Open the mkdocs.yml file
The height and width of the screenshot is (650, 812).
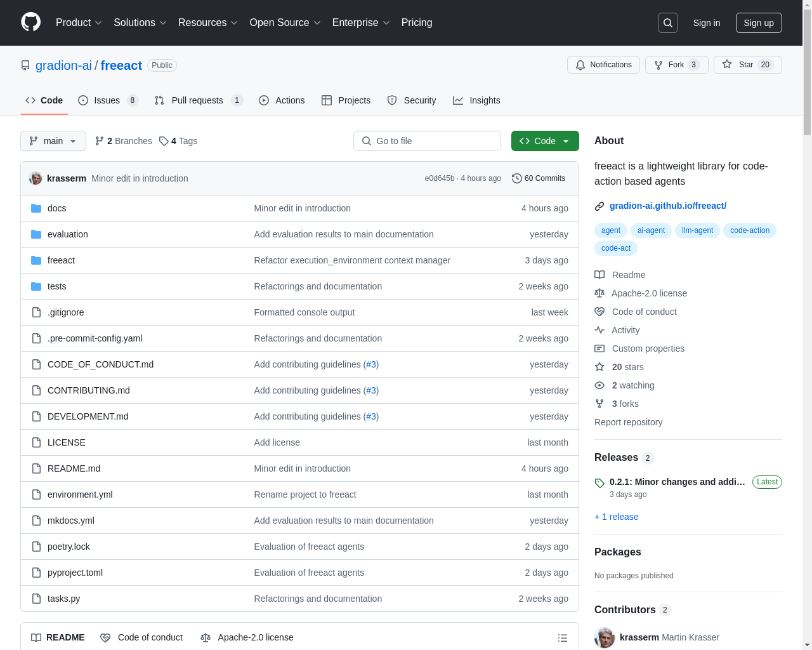pos(71,521)
